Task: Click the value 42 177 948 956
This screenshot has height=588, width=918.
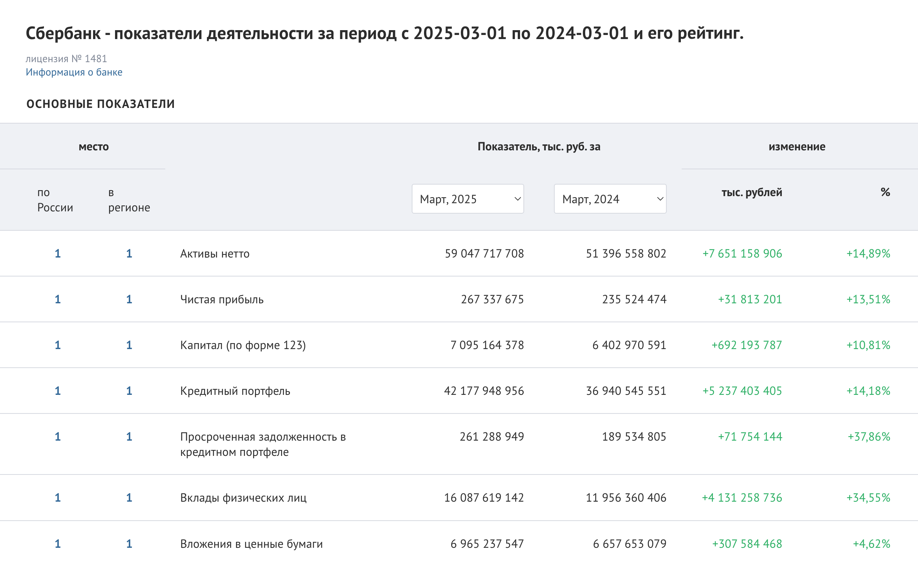Action: (x=484, y=391)
